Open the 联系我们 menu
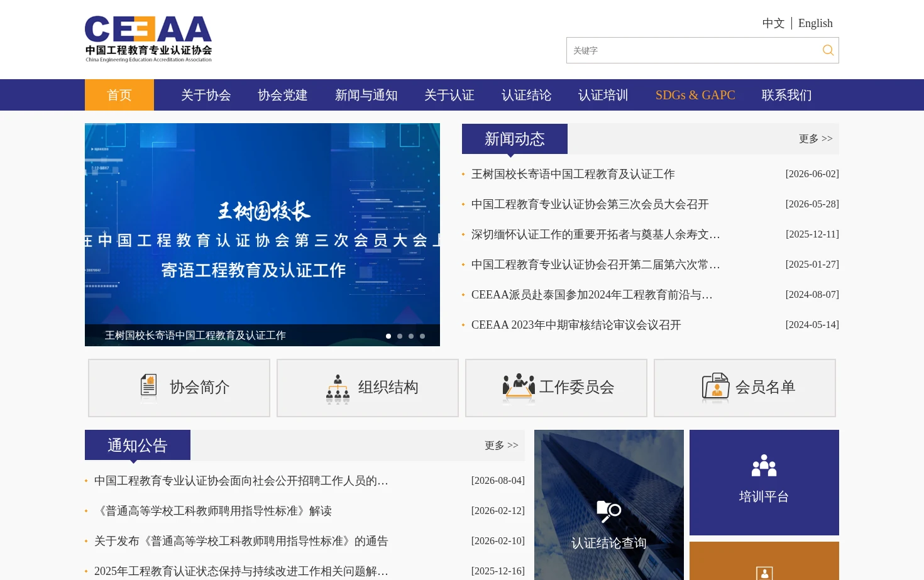This screenshot has width=924, height=580. 787,95
